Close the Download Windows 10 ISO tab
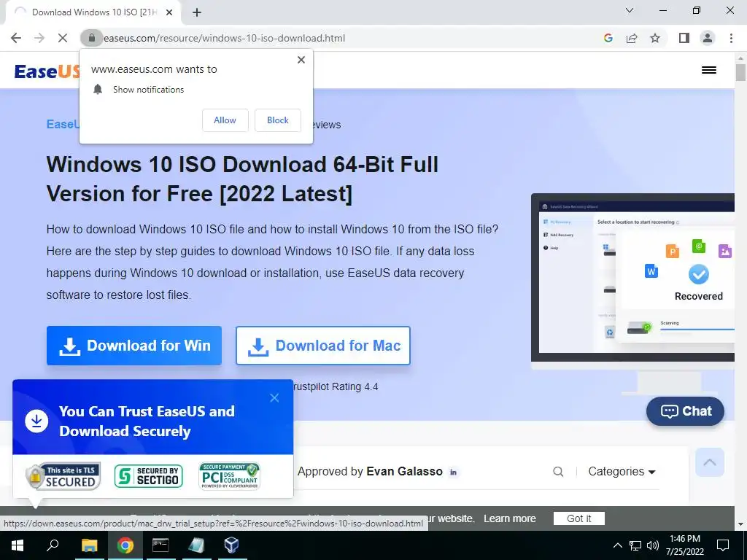The image size is (747, 560). point(169,13)
